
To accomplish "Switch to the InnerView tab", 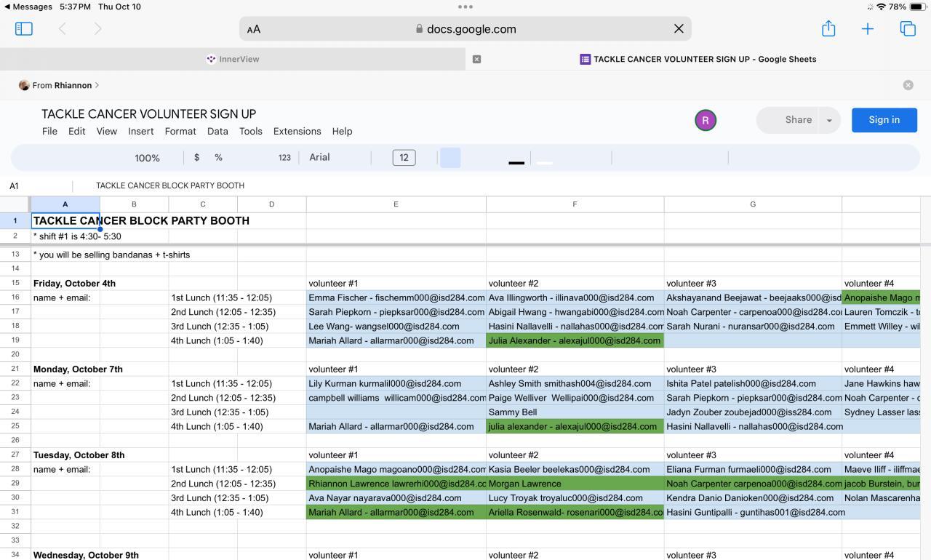I will tap(233, 59).
